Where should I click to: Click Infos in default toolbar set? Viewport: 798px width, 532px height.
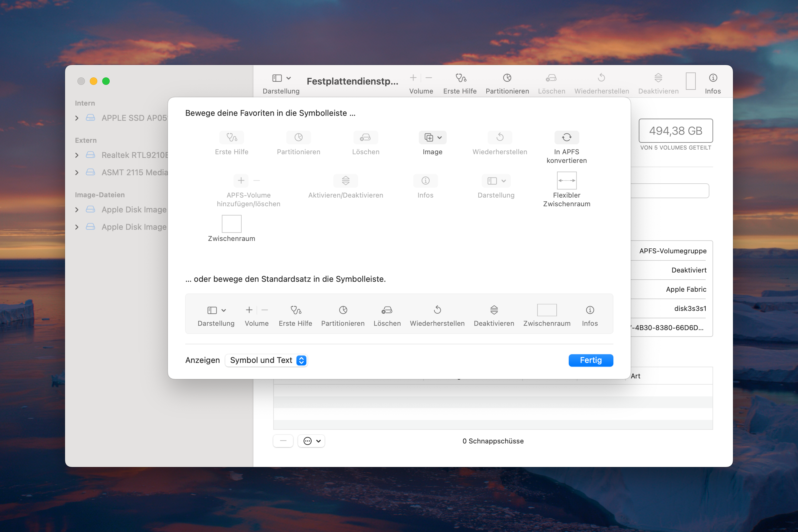tap(590, 316)
